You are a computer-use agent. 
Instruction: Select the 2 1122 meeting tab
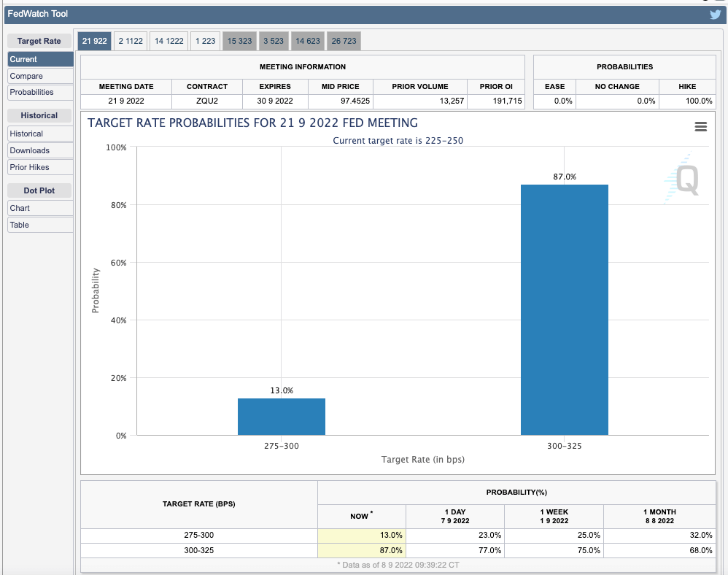(131, 41)
